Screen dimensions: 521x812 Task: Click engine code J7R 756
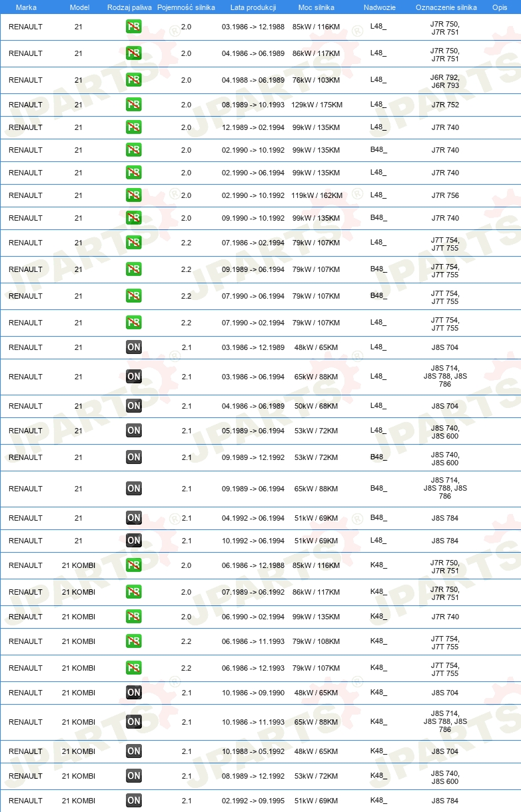click(445, 195)
